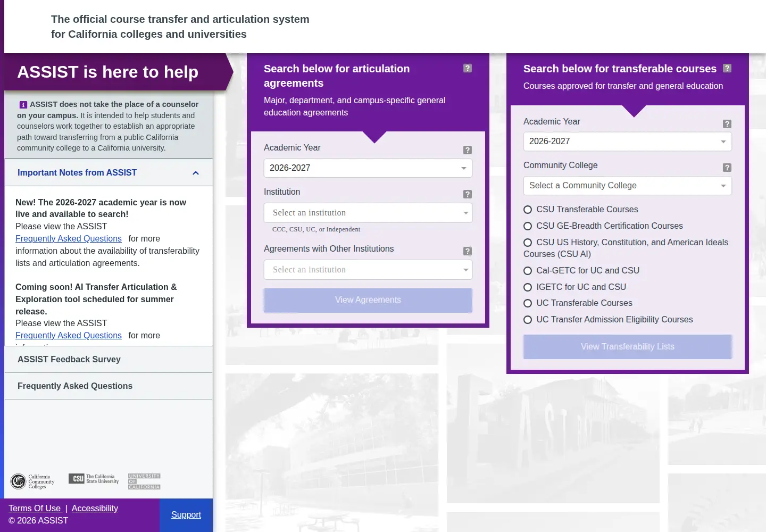
Task: Open the Select an institution dropdown under Institution
Action: click(368, 213)
